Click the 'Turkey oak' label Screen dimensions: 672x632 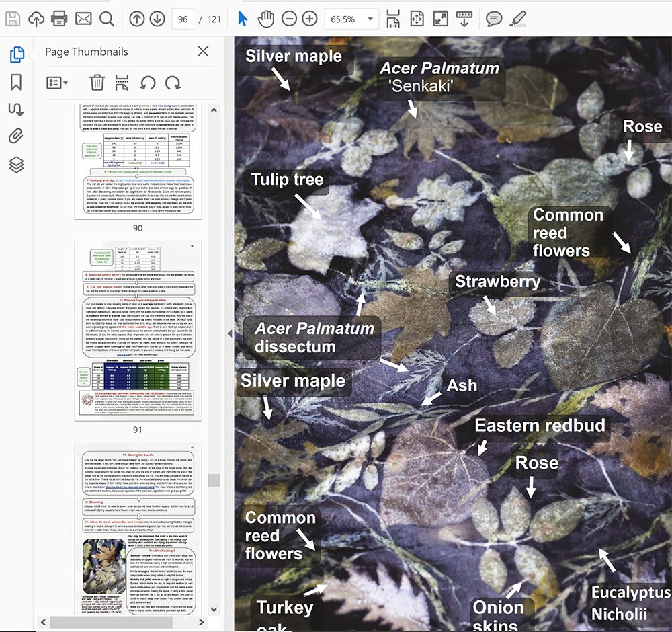pyautogui.click(x=285, y=615)
